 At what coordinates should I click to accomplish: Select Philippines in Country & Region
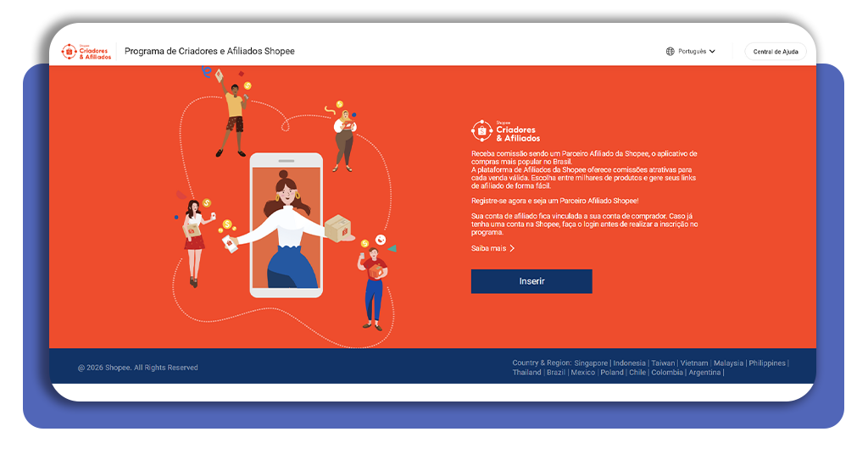tap(766, 363)
